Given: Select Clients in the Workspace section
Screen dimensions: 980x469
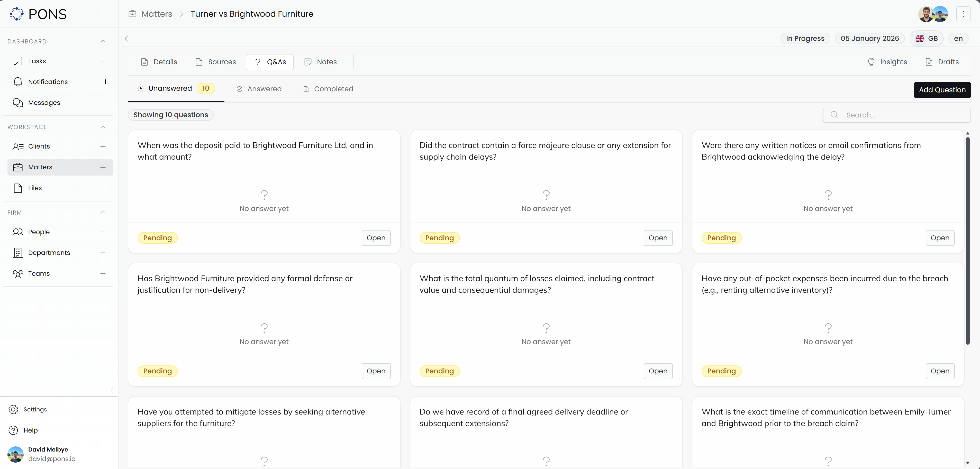Looking at the screenshot, I should pos(40,146).
